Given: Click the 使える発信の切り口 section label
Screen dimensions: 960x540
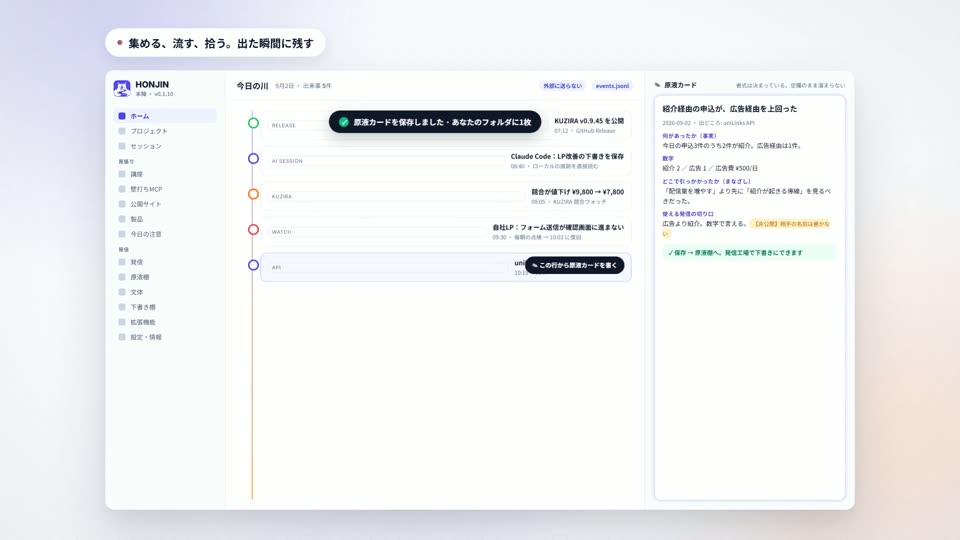Looking at the screenshot, I should (x=688, y=214).
